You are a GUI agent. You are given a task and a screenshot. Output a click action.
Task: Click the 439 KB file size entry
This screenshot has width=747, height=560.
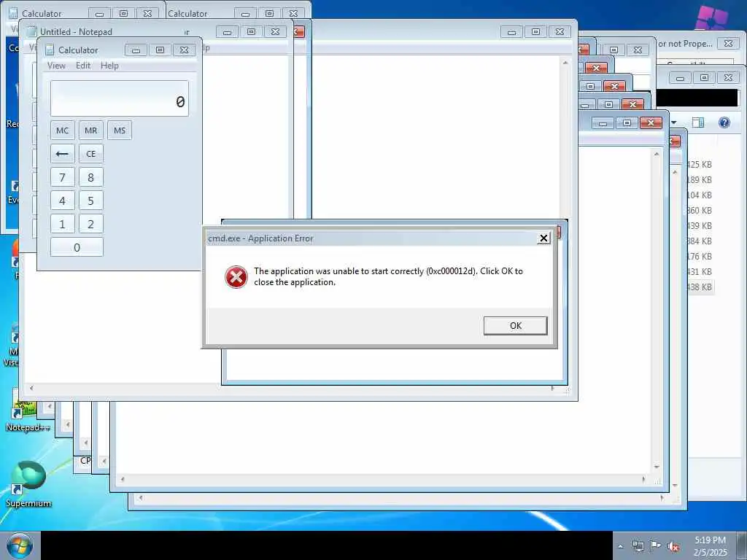700,226
